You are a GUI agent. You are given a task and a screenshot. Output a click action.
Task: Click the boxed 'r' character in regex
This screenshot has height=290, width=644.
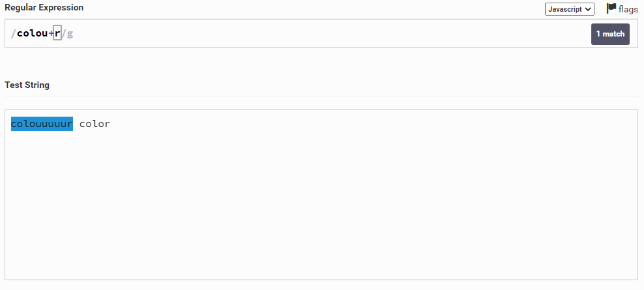click(x=57, y=33)
